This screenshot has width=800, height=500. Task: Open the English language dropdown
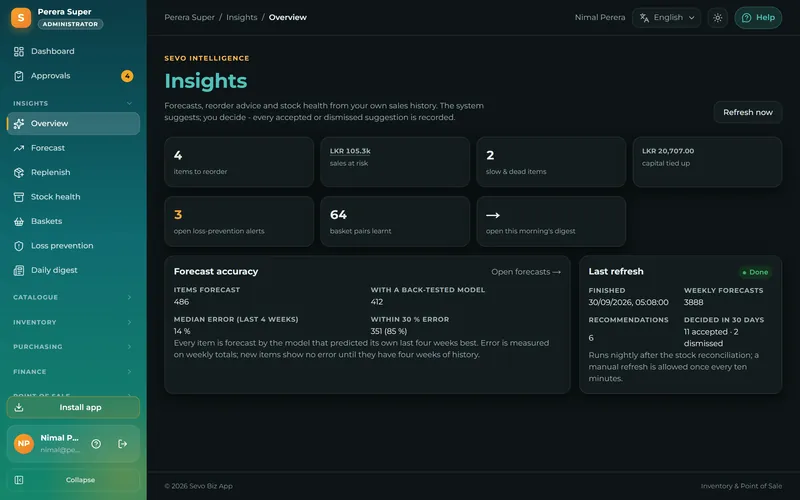click(666, 17)
